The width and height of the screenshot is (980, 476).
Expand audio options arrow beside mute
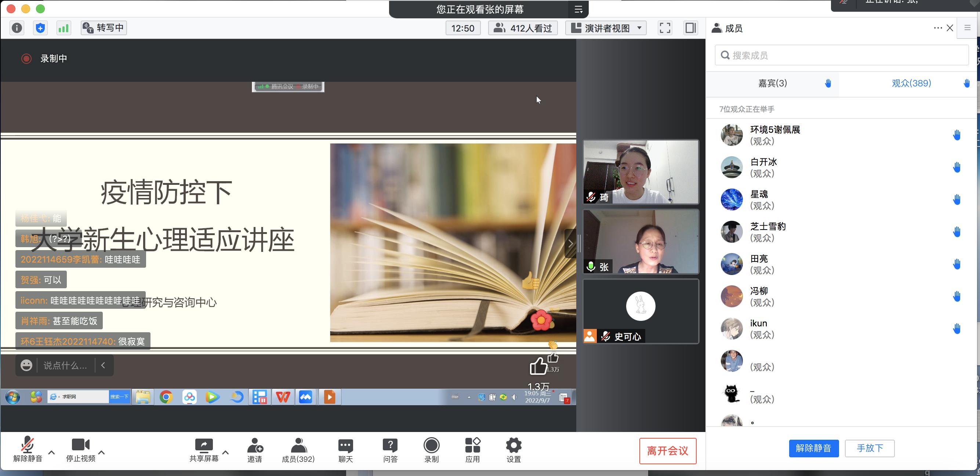coord(52,453)
